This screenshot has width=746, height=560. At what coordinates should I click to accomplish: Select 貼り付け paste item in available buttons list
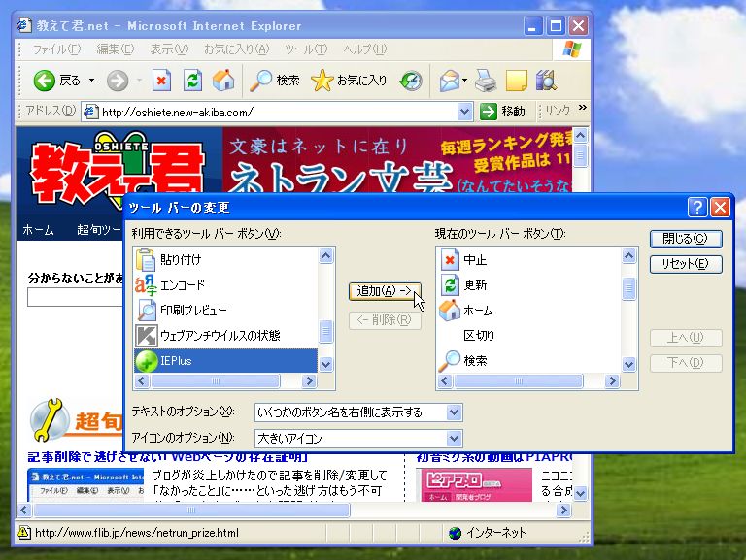[x=226, y=259]
